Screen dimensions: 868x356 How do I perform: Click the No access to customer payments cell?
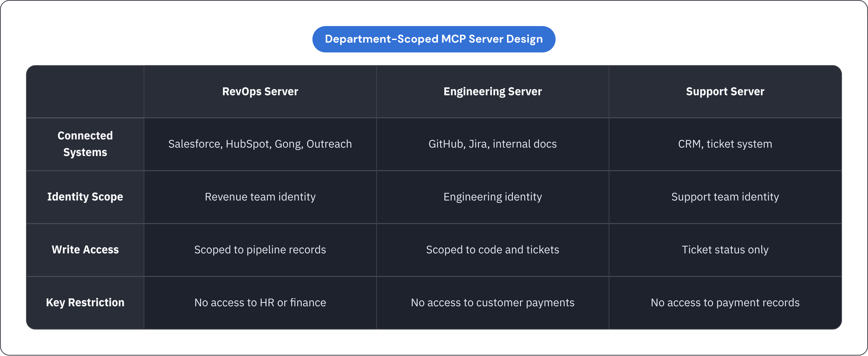493,303
